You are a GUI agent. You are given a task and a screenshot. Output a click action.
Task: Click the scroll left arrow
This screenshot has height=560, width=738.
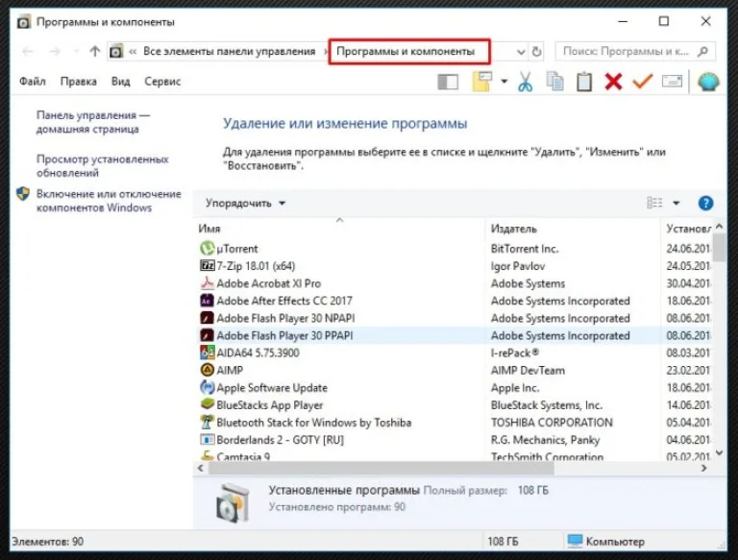[201, 468]
